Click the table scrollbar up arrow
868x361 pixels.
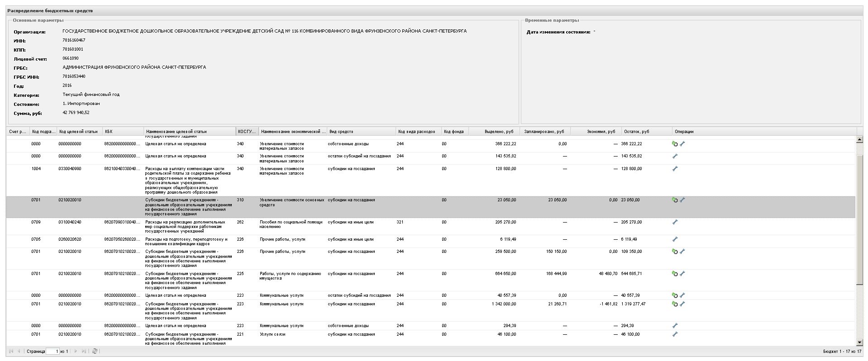coord(860,140)
